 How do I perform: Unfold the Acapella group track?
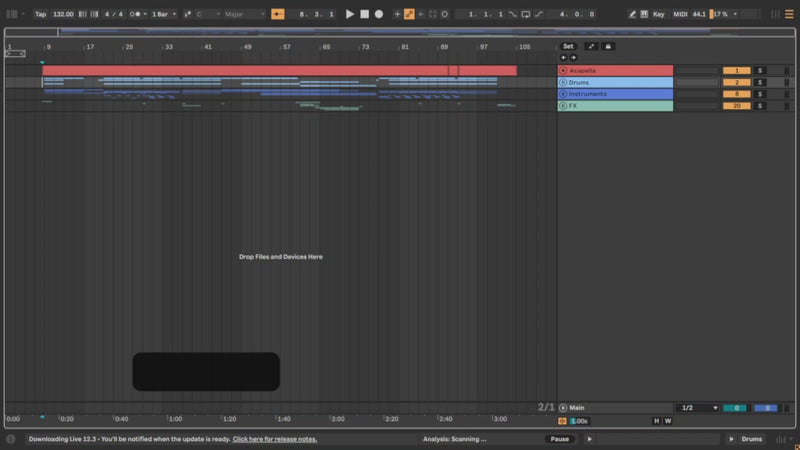tap(563, 70)
